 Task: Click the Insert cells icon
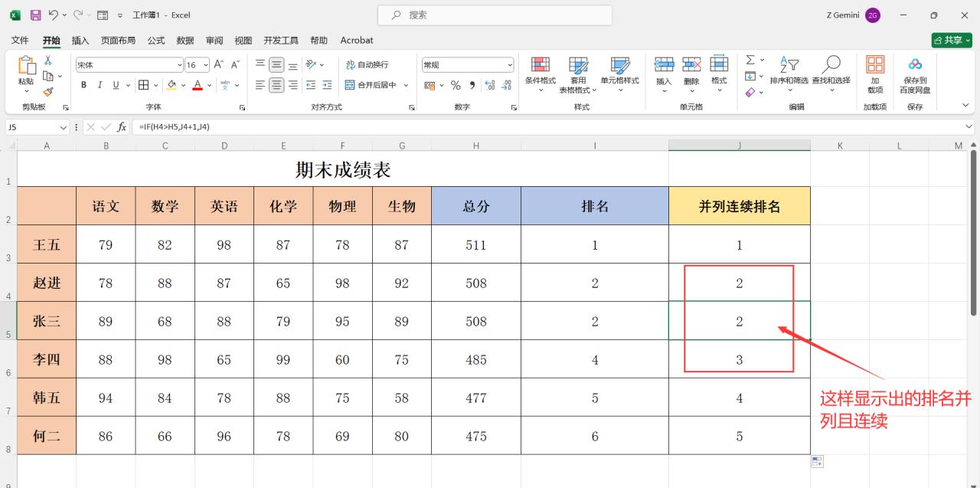[x=664, y=65]
